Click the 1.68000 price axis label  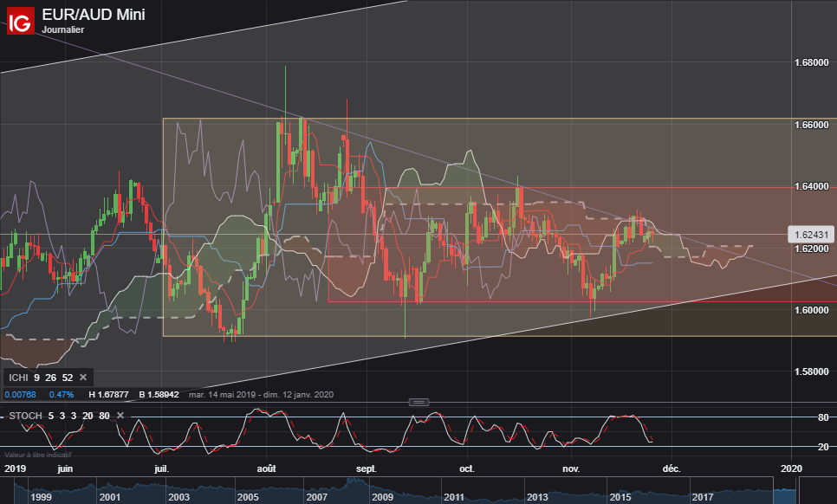[x=811, y=62]
